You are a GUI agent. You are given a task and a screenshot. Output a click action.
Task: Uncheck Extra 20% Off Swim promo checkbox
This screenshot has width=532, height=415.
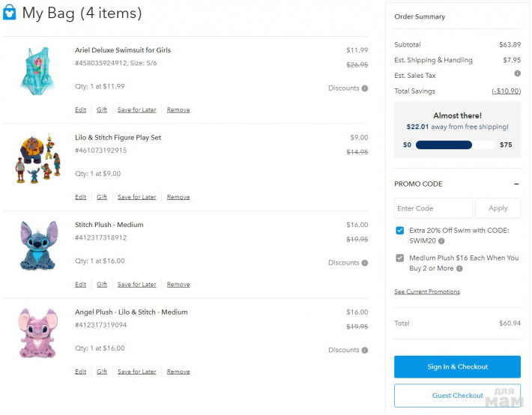click(400, 231)
